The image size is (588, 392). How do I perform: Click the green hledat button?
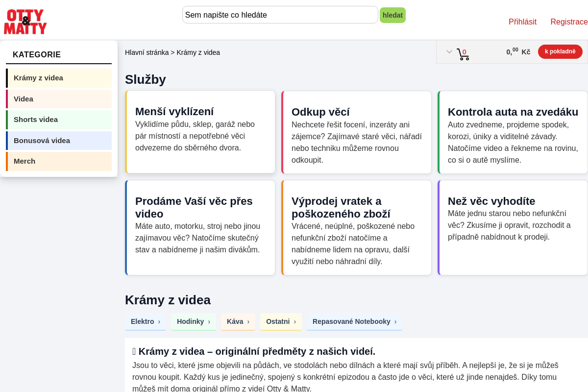(x=392, y=15)
